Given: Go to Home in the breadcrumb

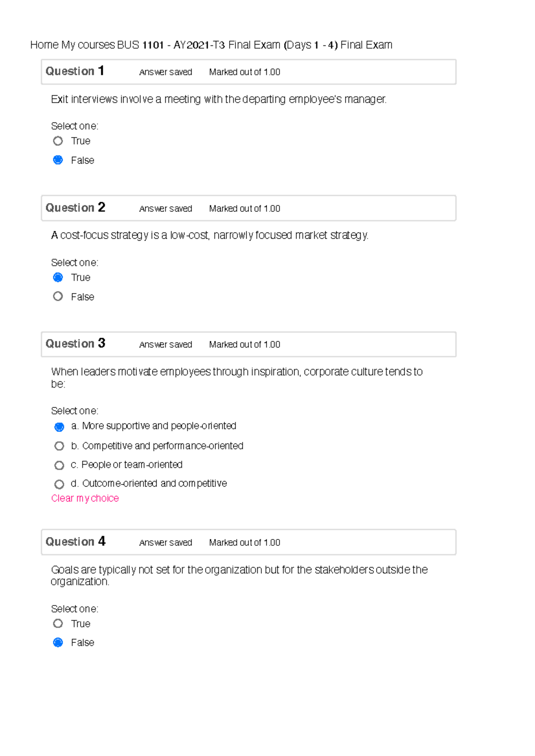Looking at the screenshot, I should click(x=44, y=45).
